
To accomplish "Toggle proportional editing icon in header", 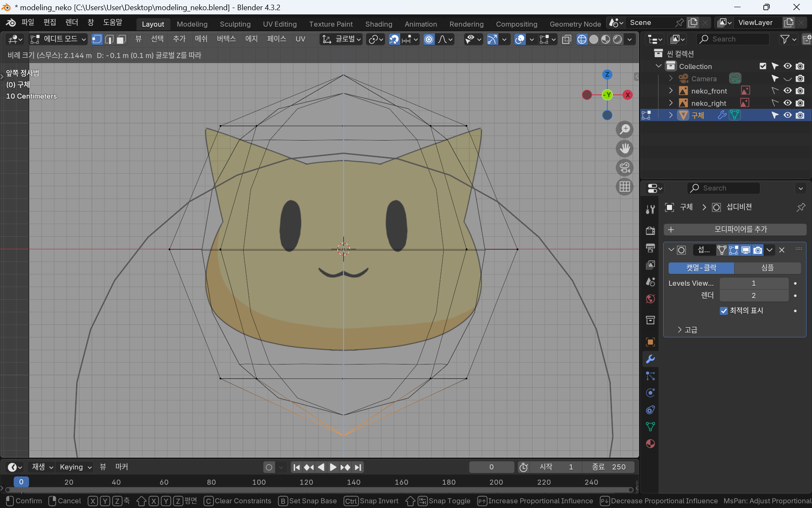I will (429, 39).
